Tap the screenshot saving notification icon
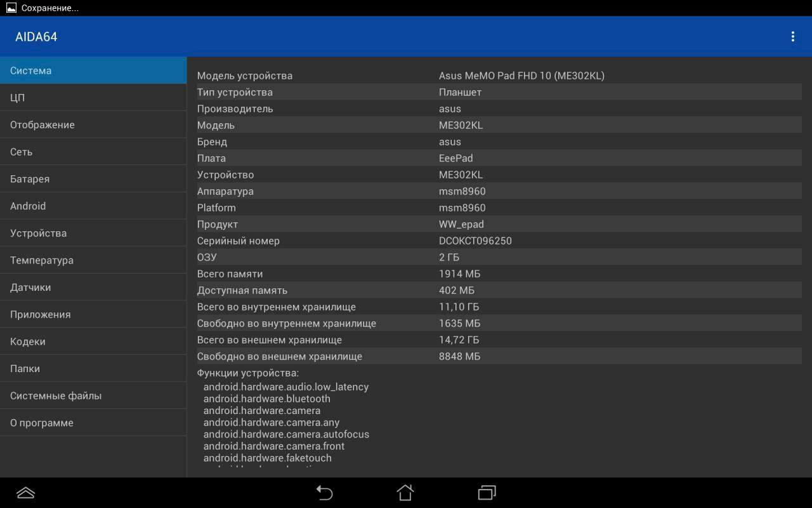 point(11,8)
